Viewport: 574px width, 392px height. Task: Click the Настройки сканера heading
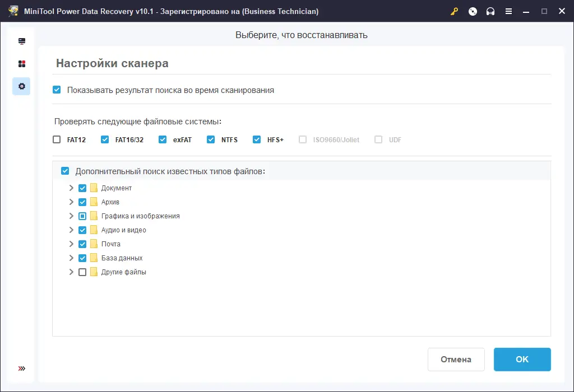click(112, 63)
